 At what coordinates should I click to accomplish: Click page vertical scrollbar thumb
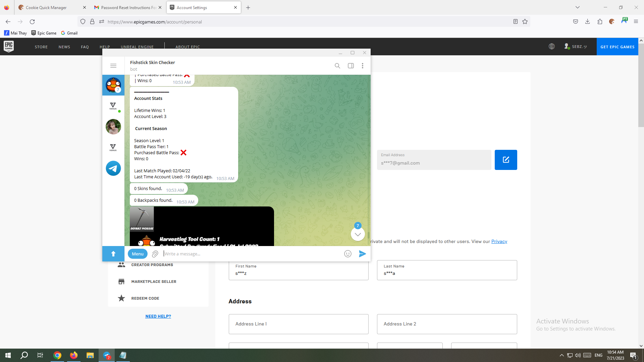tap(641, 85)
